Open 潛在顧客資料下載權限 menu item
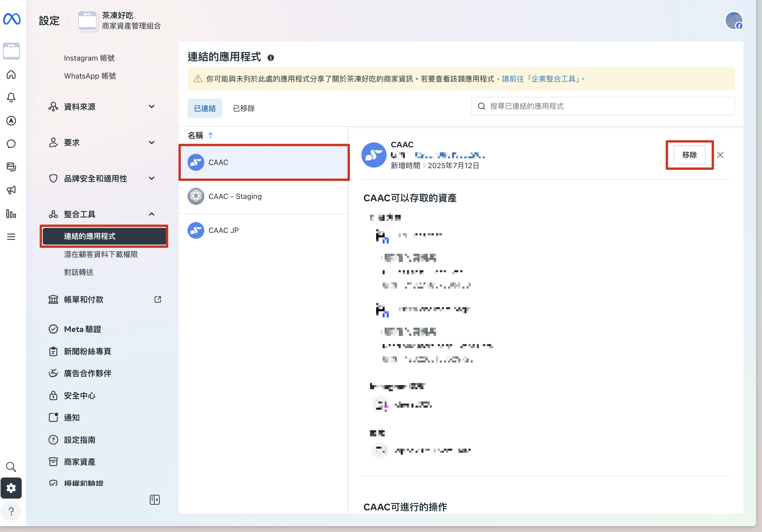Screen dimensions: 762x532 pyautogui.click(x=101, y=254)
